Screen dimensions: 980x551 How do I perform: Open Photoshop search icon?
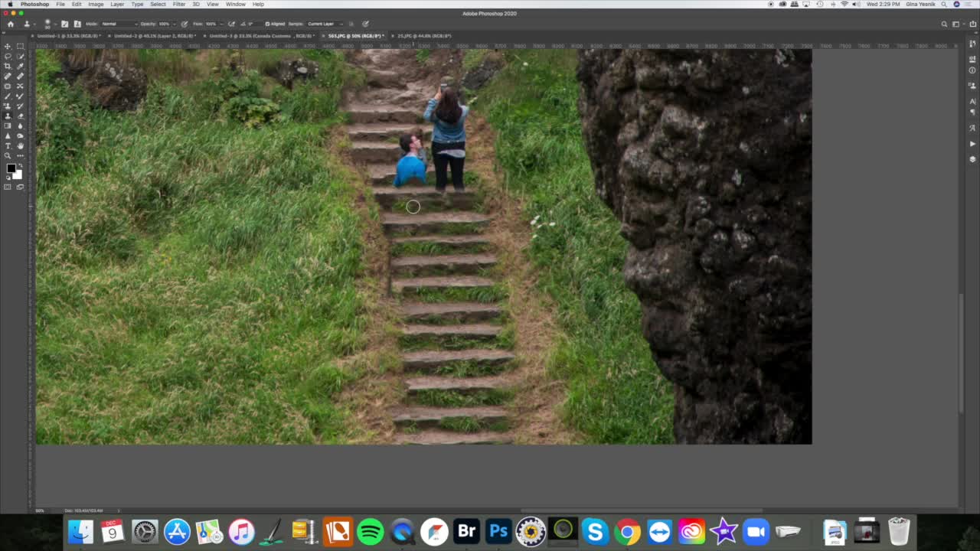944,24
